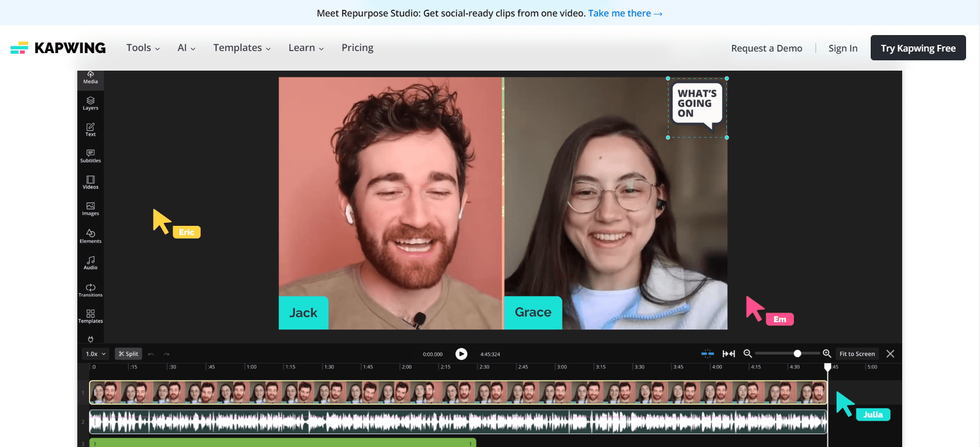Select the audio waveform on track 2

pyautogui.click(x=458, y=422)
